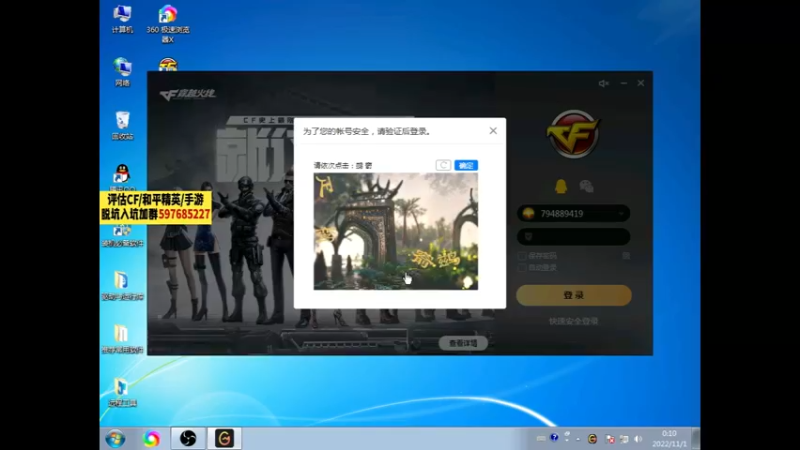Click taskbar clock showing 0:10
800x450 pixels.
click(669, 439)
